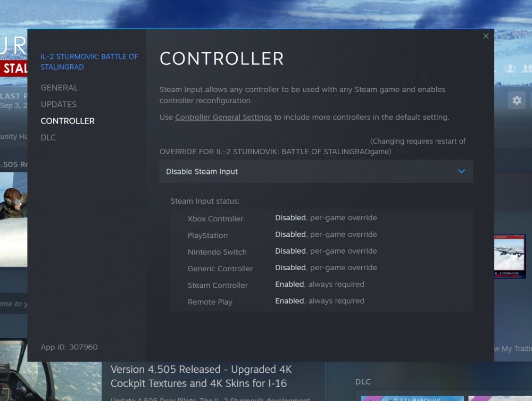Click the App ID 307960 text
This screenshot has width=532, height=401.
(69, 347)
